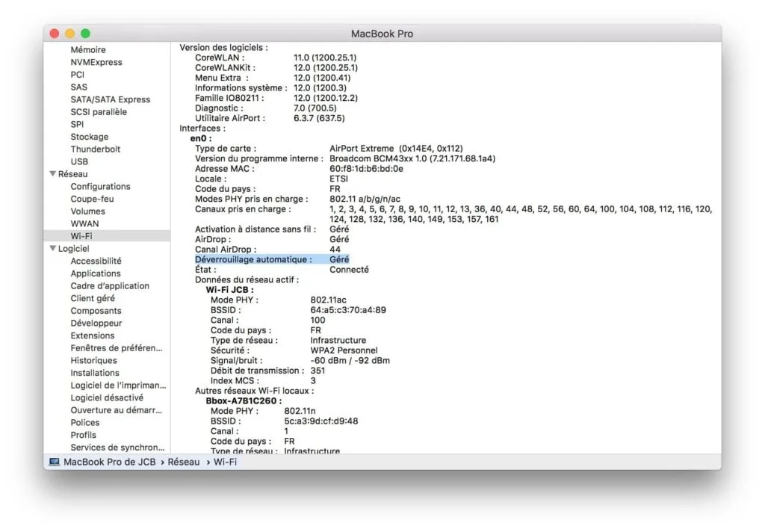Screen dimensions: 765x532
Task: Select Historiques in the sidebar
Action: 93,360
